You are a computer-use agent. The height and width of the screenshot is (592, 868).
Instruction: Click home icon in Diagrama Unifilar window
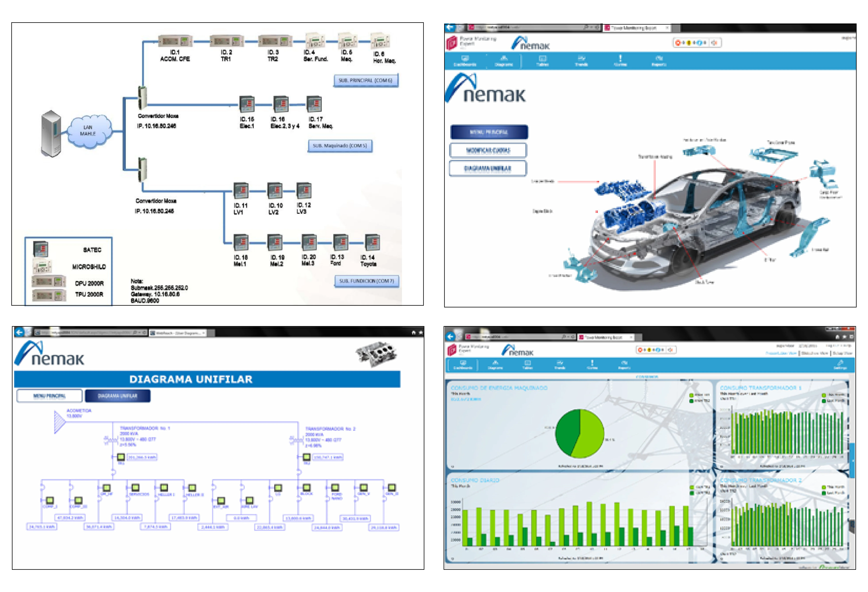pos(413,332)
